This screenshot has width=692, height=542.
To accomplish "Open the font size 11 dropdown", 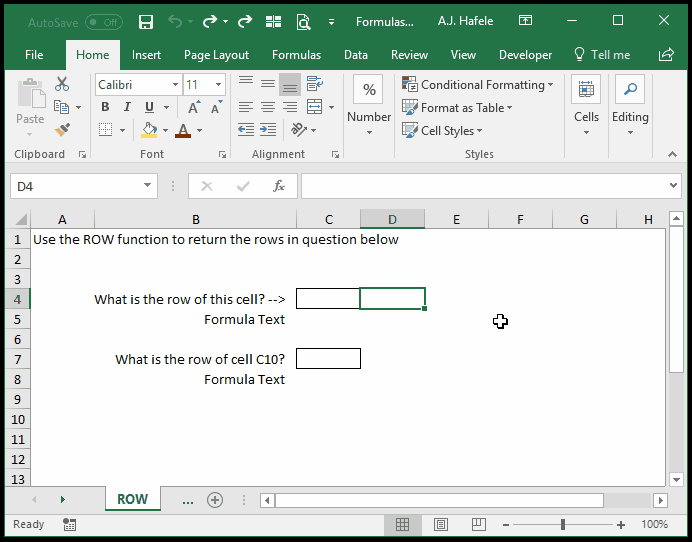I will coord(218,84).
